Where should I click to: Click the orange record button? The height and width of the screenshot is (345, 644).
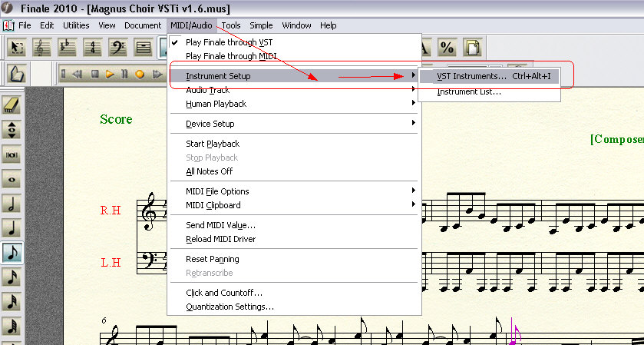(140, 74)
